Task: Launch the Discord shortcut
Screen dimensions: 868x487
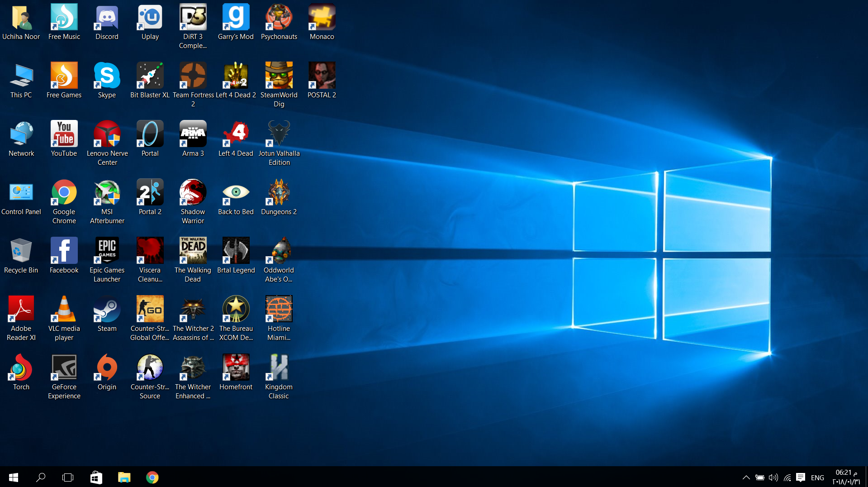Action: (107, 17)
